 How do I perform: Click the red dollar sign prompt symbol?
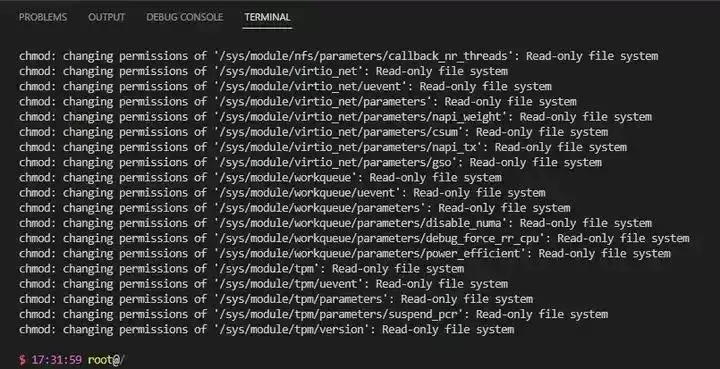click(22, 360)
